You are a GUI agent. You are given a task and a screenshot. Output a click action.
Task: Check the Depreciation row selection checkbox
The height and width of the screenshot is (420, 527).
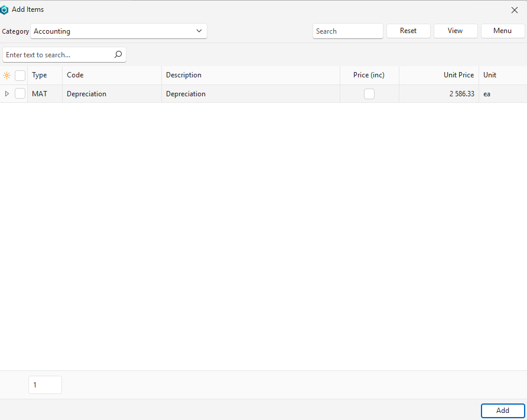(x=20, y=93)
